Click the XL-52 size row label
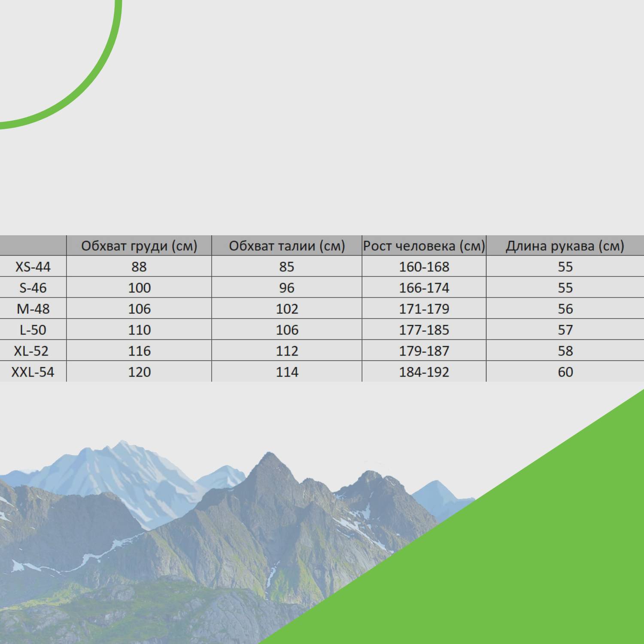 click(x=31, y=351)
